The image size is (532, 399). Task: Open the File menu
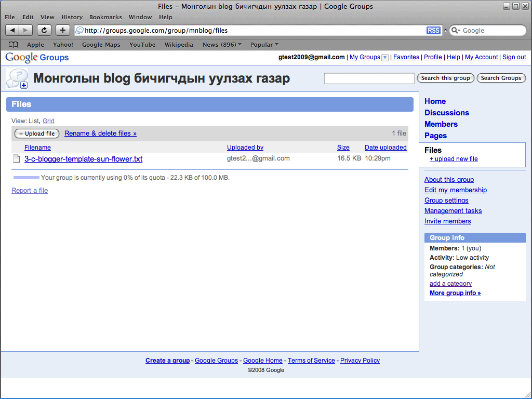(10, 17)
